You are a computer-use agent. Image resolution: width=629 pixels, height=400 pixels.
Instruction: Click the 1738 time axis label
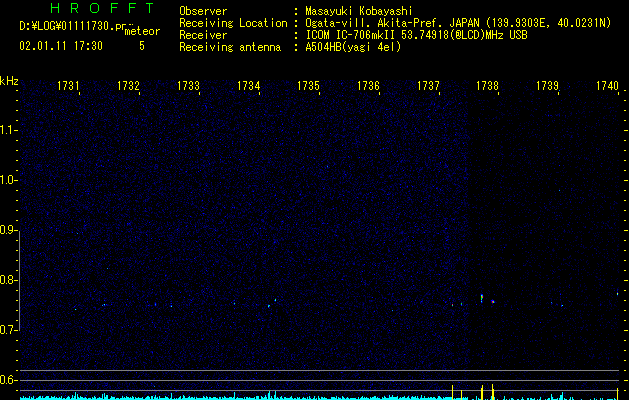click(x=487, y=85)
